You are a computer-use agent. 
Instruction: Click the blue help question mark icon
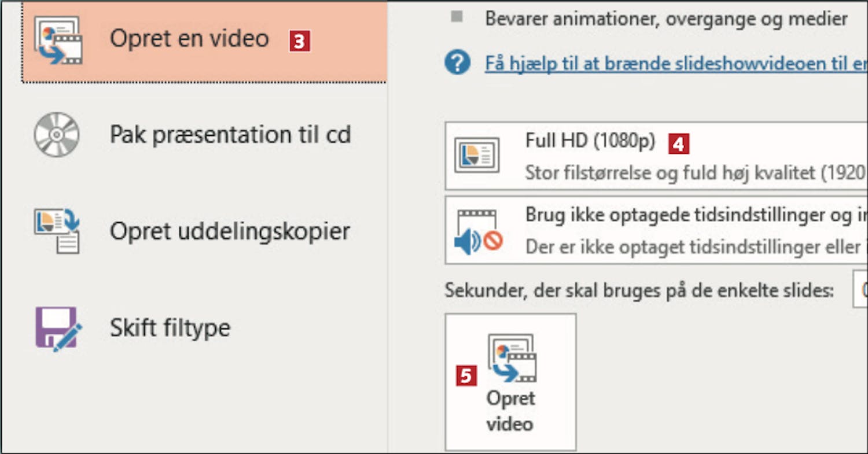pos(457,62)
